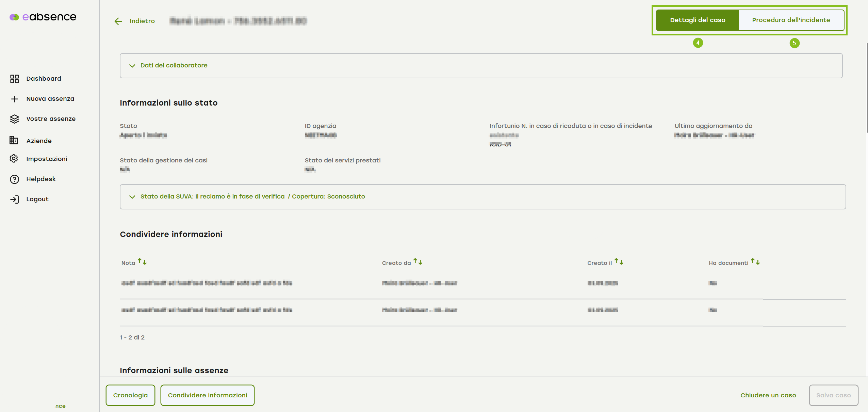Click the Logout arrow icon
The image size is (868, 412).
click(x=14, y=199)
